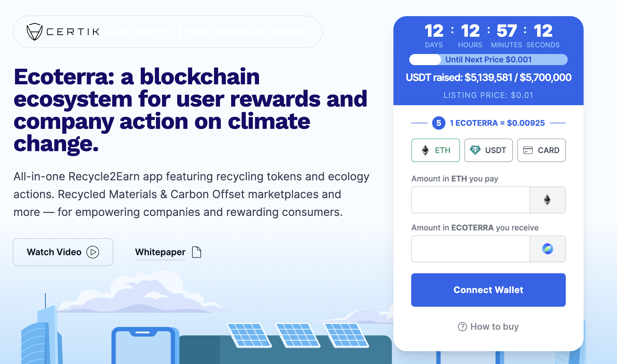Choose CARD payment option
The width and height of the screenshot is (617, 364).
tap(541, 150)
